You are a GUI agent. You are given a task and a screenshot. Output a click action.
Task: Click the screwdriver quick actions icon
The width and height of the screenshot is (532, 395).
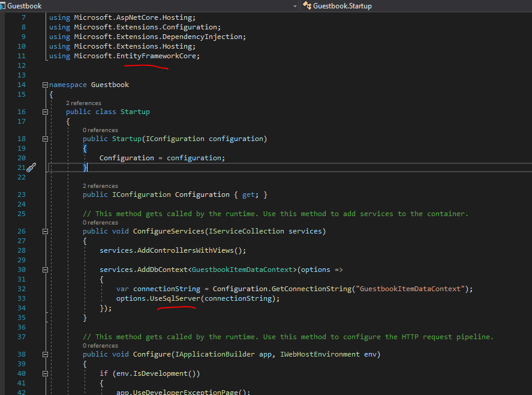[31, 167]
